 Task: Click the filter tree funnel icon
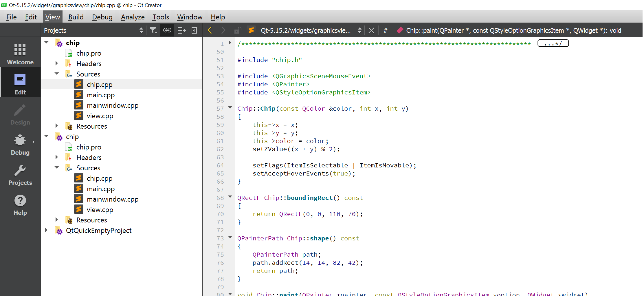pyautogui.click(x=153, y=30)
